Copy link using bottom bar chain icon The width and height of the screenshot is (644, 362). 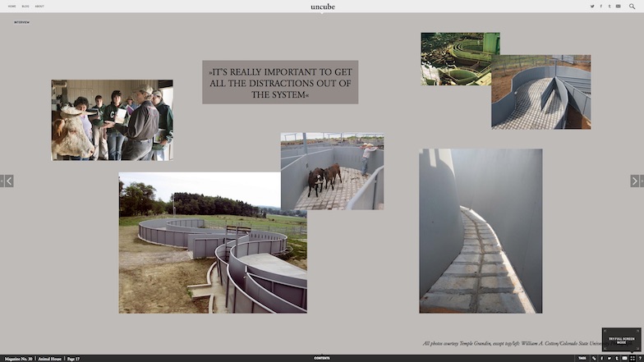click(x=594, y=358)
